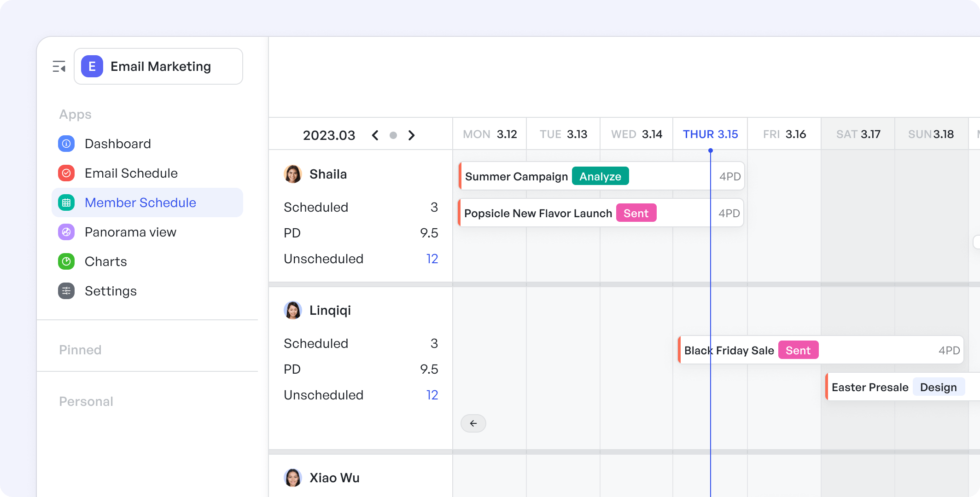Click the Analyze status tag

click(601, 176)
